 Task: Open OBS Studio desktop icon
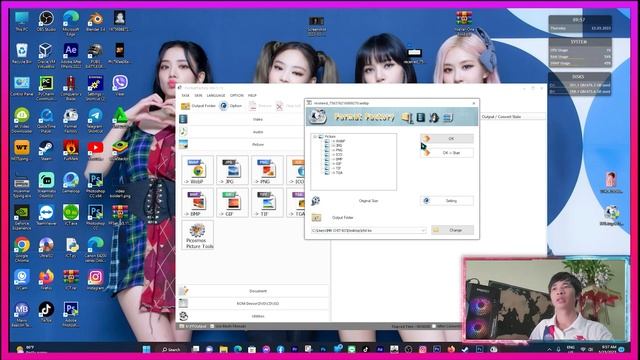46,22
